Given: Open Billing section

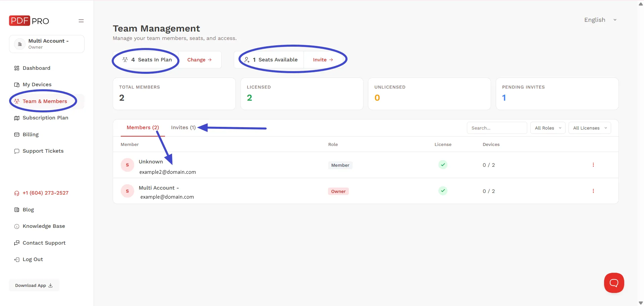Looking at the screenshot, I should tap(26, 135).
